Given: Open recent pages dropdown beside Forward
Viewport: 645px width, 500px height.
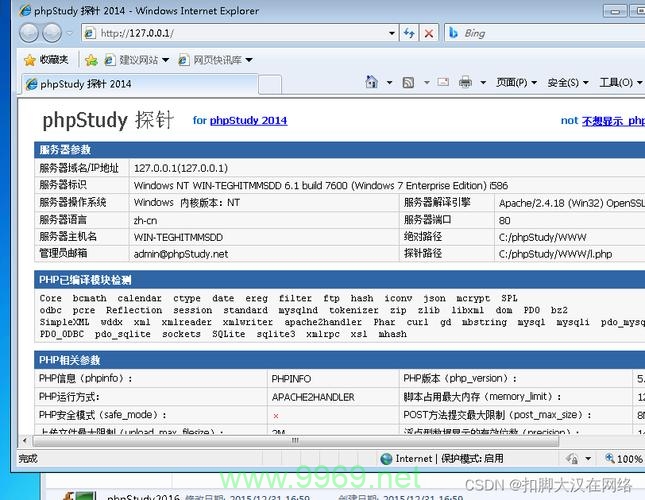Looking at the screenshot, I should pos(70,33).
